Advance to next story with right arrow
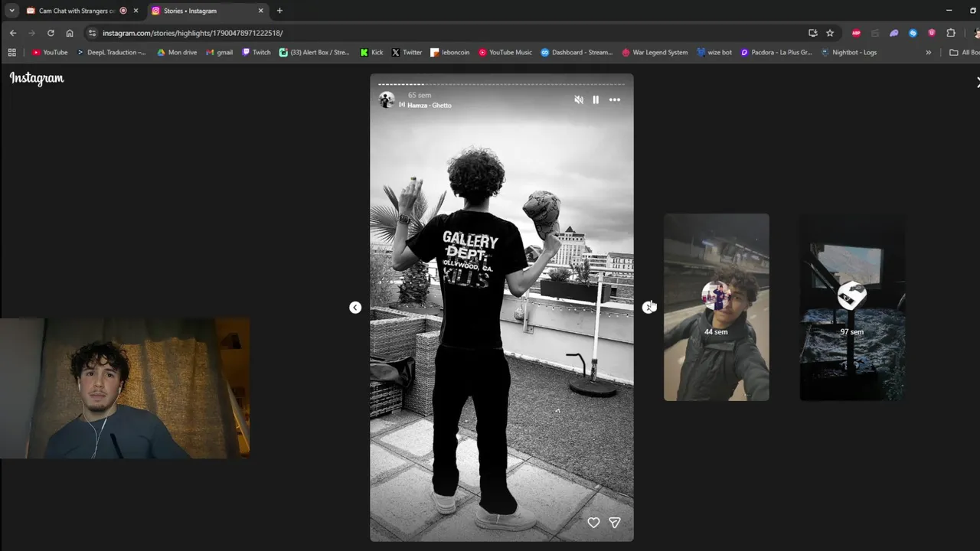 648,307
